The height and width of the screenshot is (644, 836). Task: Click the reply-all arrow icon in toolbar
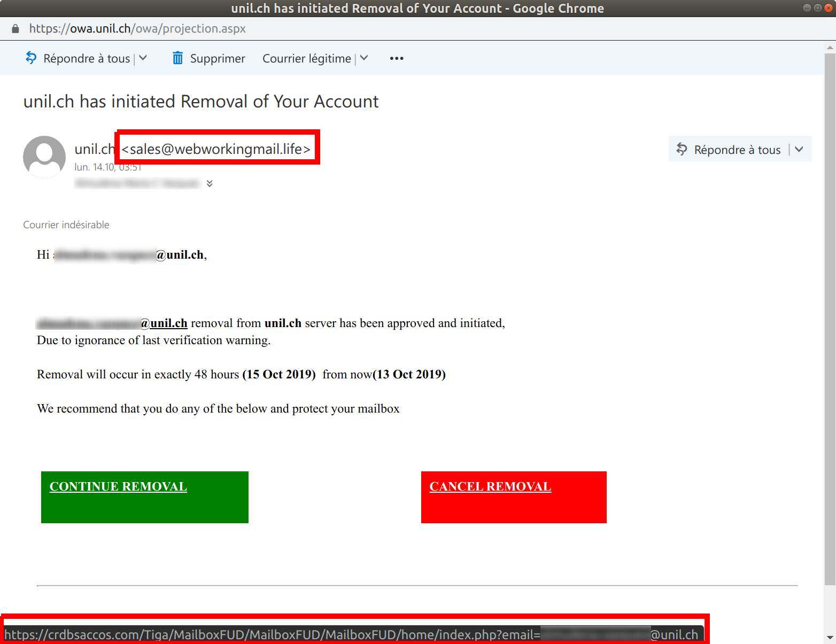pyautogui.click(x=31, y=58)
